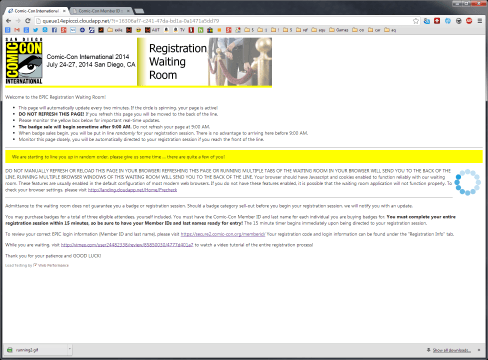Screen dimensions: 488x360
Task: Open the 'eq' bookmarks folder
Action: tap(390, 30)
